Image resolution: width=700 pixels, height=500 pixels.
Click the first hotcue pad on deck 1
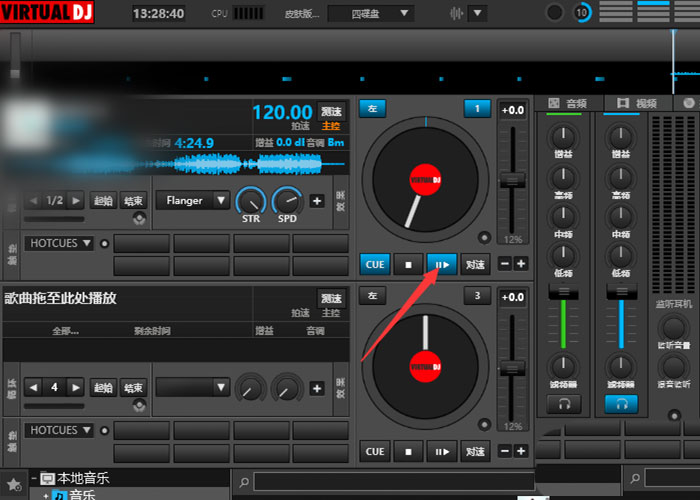pos(142,244)
